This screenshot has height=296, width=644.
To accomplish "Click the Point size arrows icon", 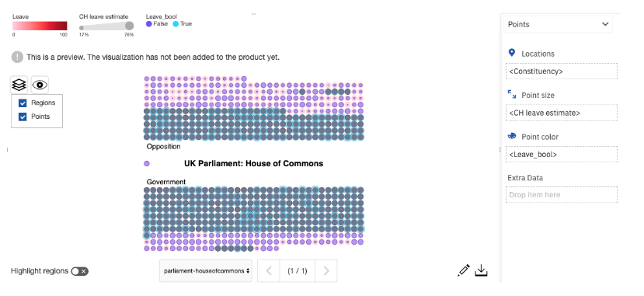I will (x=512, y=95).
